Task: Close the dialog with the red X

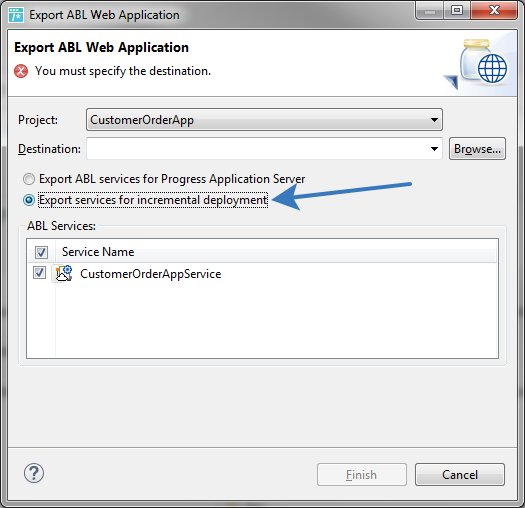Action: tap(494, 11)
